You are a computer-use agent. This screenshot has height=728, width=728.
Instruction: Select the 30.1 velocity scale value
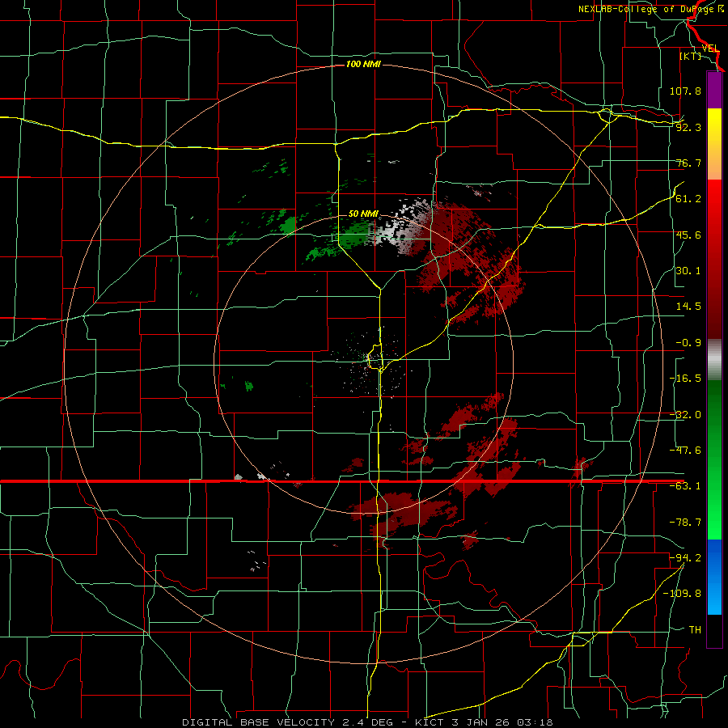point(688,271)
